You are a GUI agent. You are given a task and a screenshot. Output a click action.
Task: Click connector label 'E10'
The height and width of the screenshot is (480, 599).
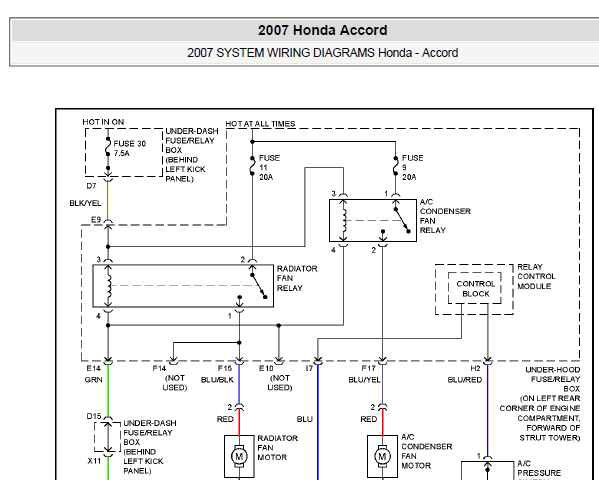point(266,368)
